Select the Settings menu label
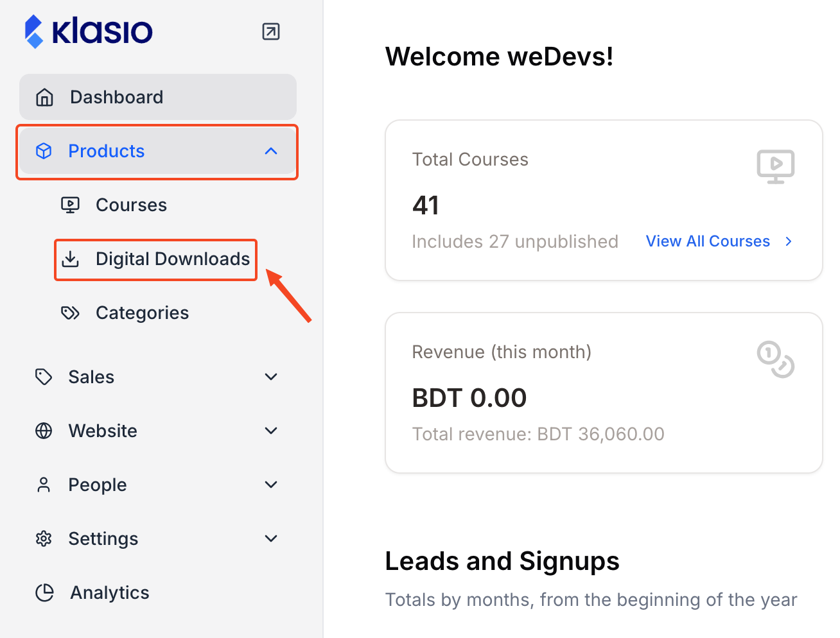The height and width of the screenshot is (638, 840). (103, 539)
